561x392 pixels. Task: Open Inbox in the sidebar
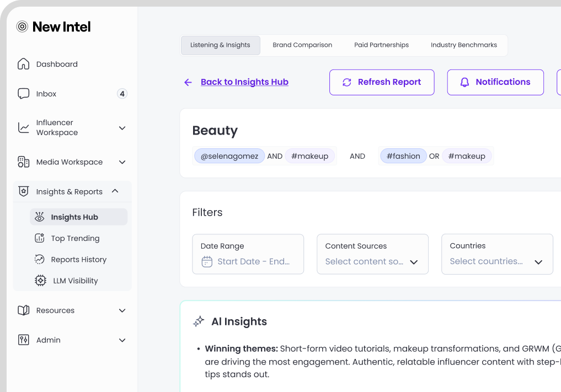point(72,94)
